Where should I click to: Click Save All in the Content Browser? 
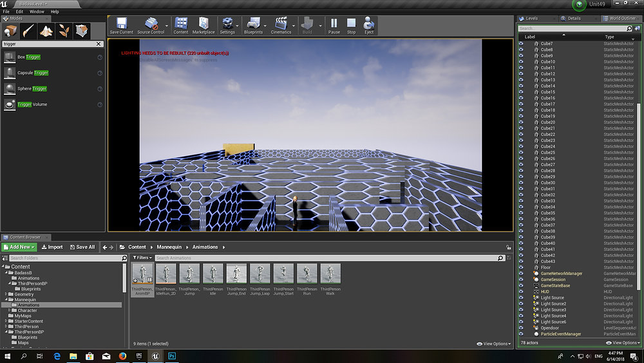pos(81,247)
